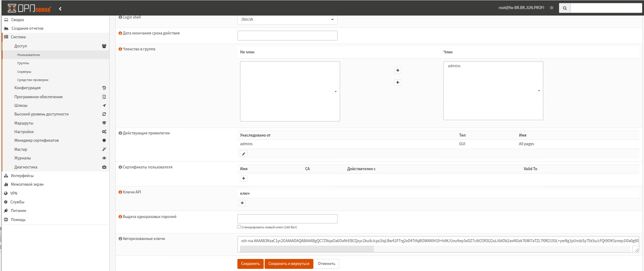644x271 pixels.
Task: Expand the Конфигурация submenu in sidebar
Action: [27, 88]
